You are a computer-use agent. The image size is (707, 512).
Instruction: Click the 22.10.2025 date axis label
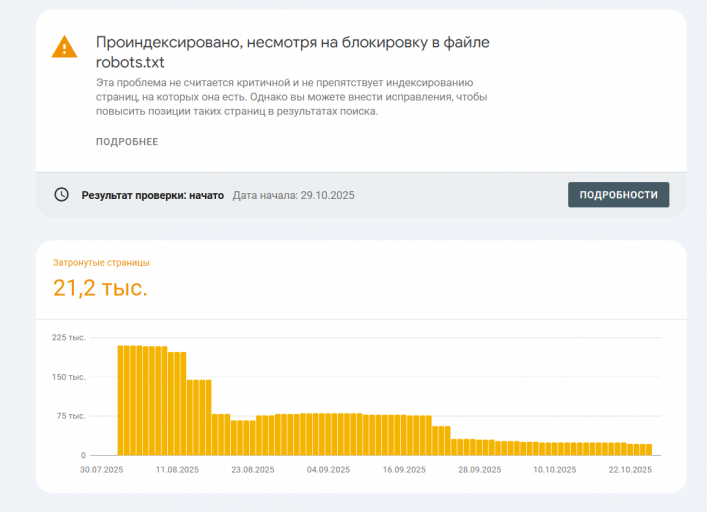(x=630, y=470)
